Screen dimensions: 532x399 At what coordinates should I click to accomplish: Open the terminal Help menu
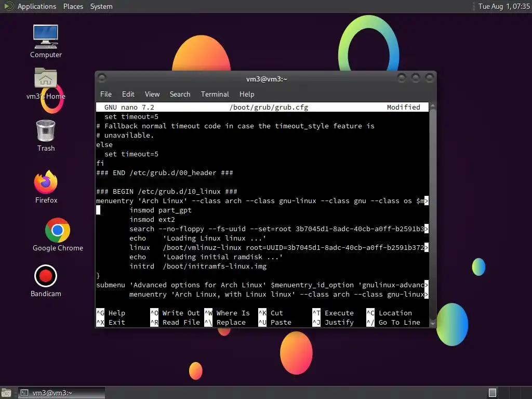click(247, 95)
